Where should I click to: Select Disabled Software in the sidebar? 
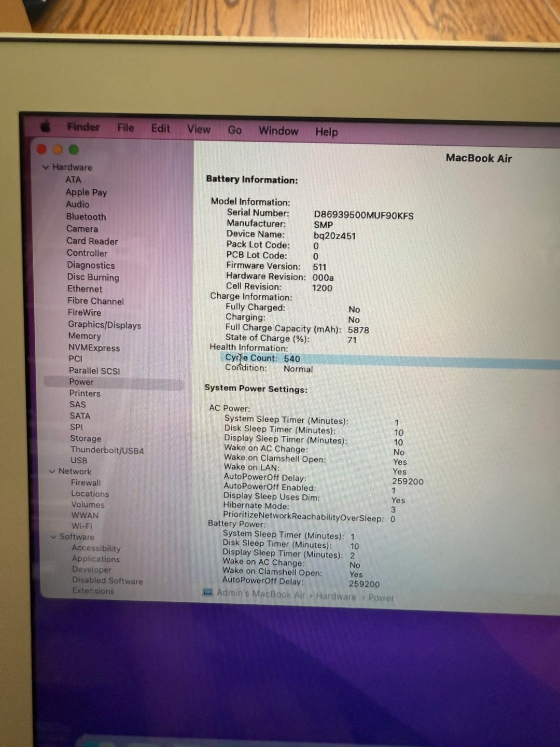coord(108,580)
